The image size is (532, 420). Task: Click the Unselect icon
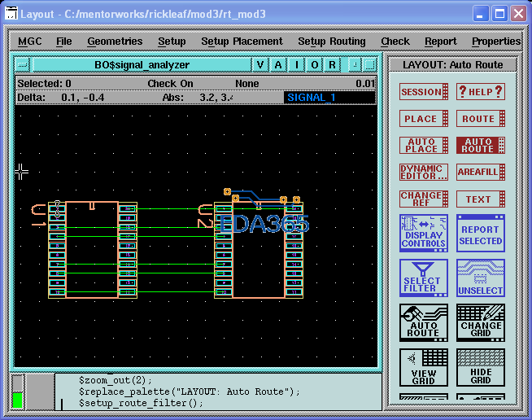click(x=480, y=278)
